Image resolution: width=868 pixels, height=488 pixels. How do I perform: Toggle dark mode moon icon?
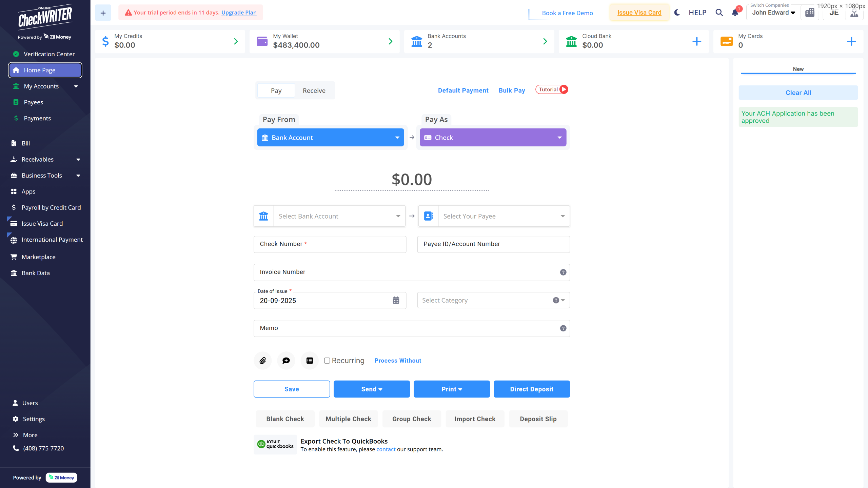click(677, 13)
